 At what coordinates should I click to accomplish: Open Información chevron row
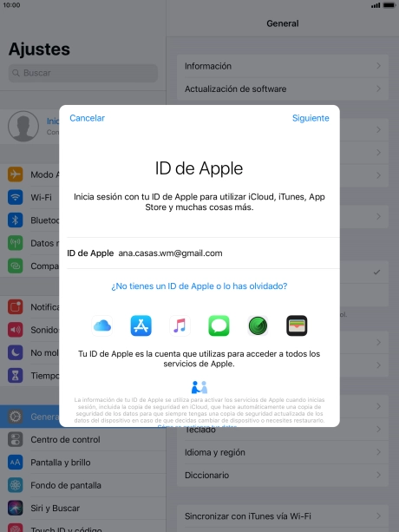pyautogui.click(x=283, y=66)
